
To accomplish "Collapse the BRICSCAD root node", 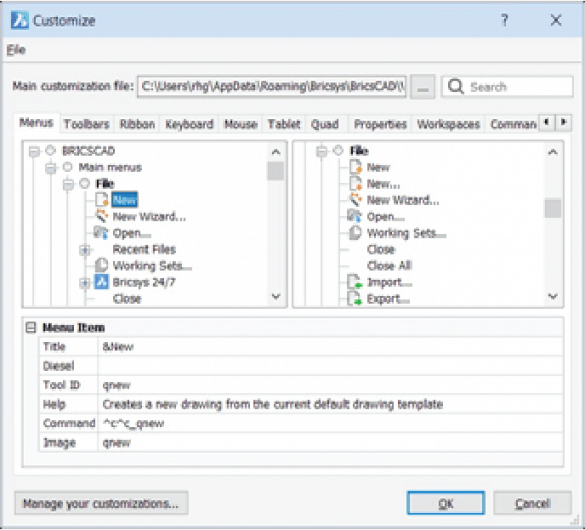I will 34,151.
